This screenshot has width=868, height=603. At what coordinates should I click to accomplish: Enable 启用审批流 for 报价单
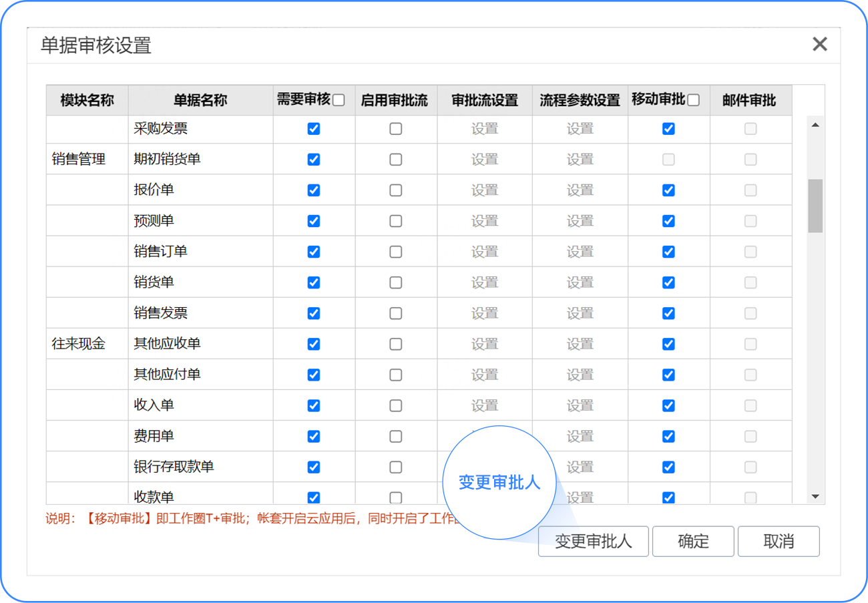pos(396,190)
